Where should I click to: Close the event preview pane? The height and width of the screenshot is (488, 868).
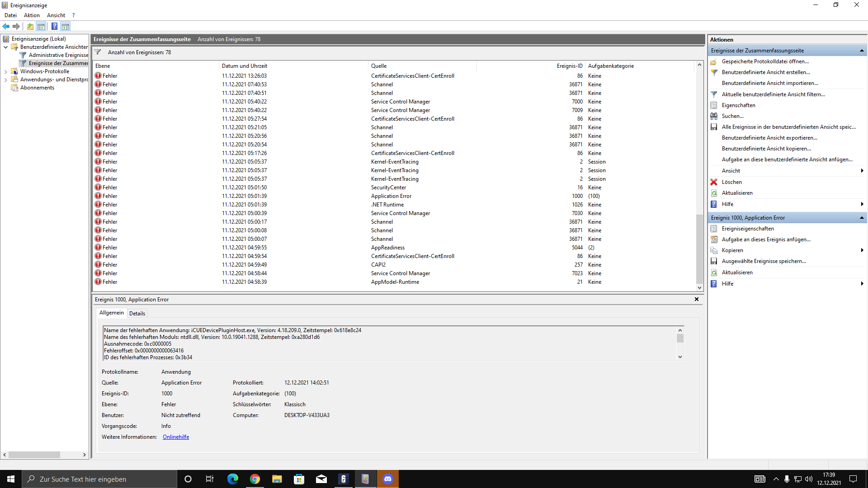[x=697, y=299]
